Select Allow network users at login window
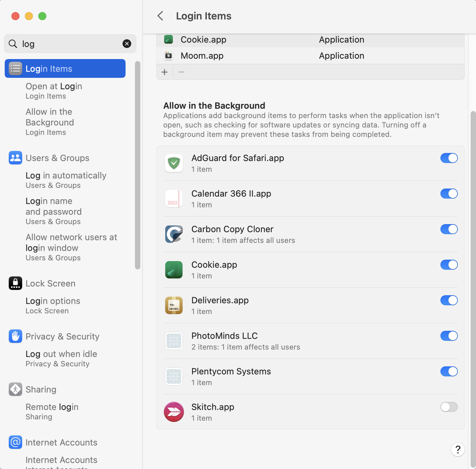Viewport: 476px width, 469px height. click(72, 247)
